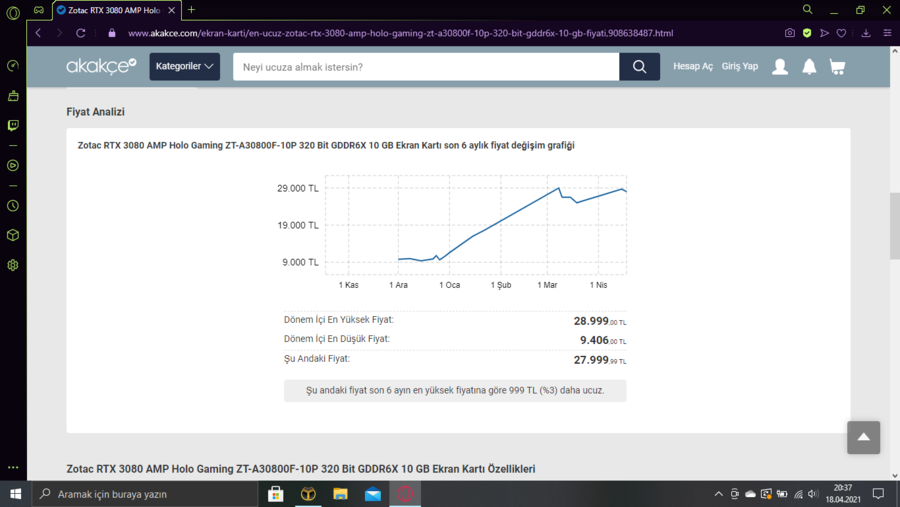
Task: Click the '9.406,00 TL' lowest price value
Action: tap(603, 340)
